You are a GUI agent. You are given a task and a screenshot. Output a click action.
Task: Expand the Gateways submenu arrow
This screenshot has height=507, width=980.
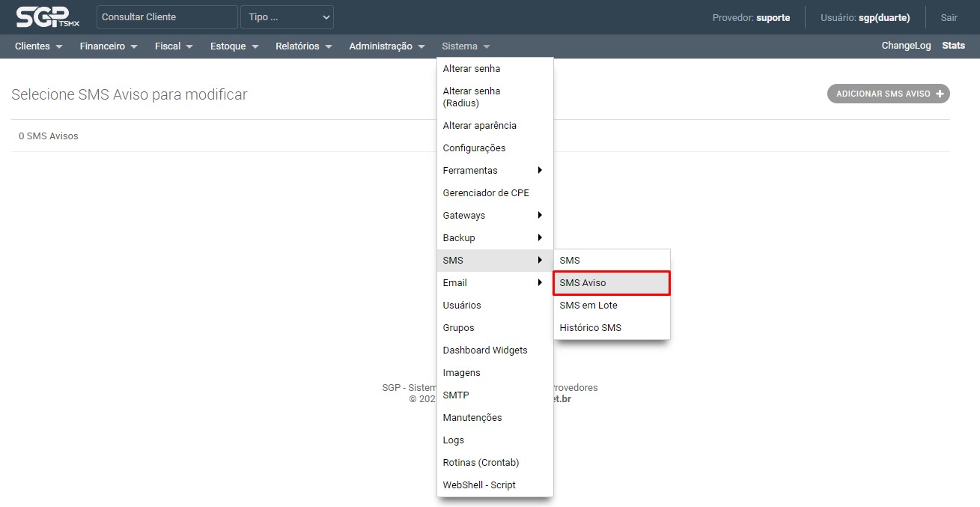[x=540, y=215]
